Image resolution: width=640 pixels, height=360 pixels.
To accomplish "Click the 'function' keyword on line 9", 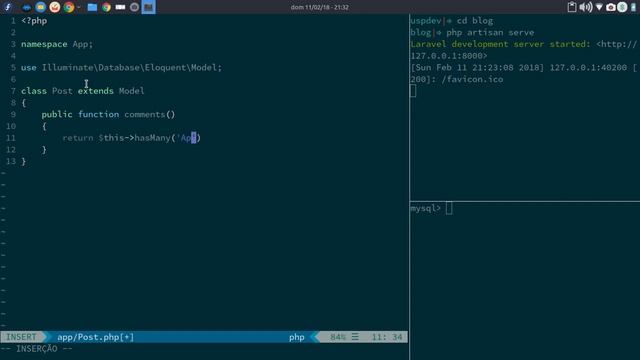I will pyautogui.click(x=98, y=114).
